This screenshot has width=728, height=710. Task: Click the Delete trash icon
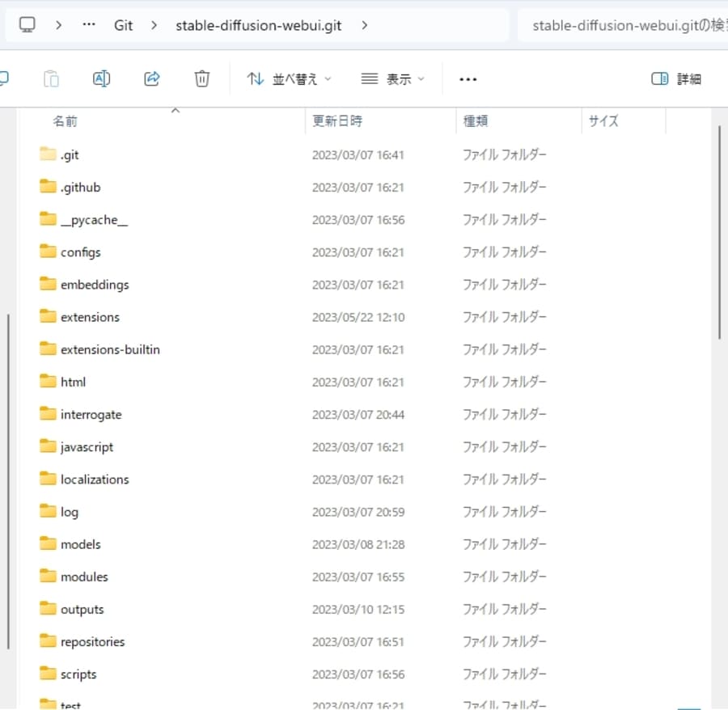(x=201, y=79)
